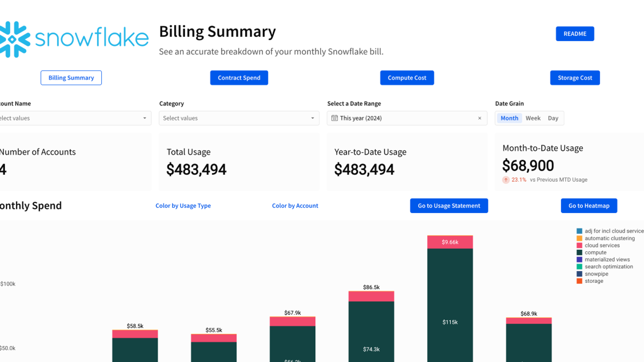The image size is (644, 362).
Task: Select Month date grain
Action: 509,118
